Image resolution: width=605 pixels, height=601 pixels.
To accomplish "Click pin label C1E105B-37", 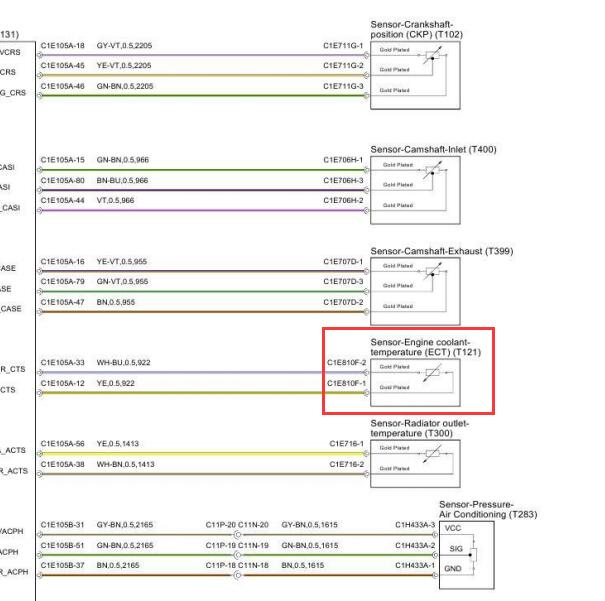I will (x=63, y=566).
